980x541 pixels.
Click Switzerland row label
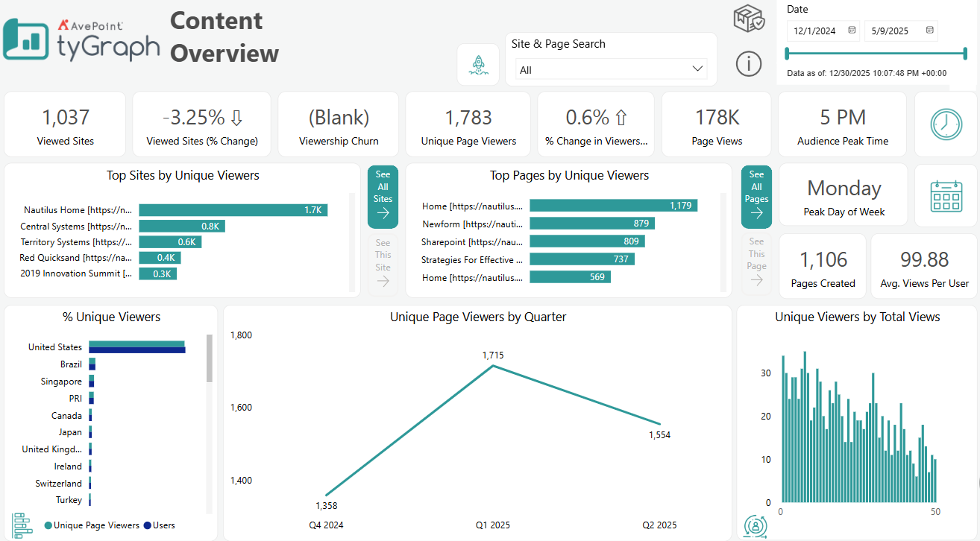tap(59, 484)
